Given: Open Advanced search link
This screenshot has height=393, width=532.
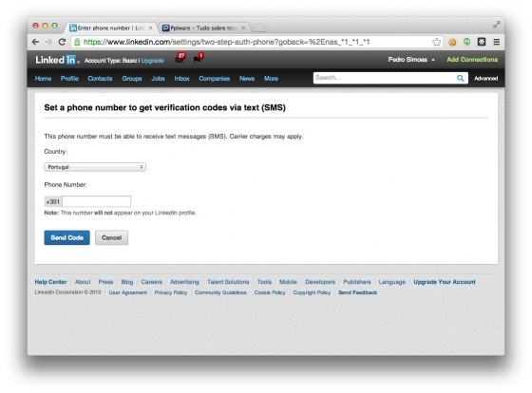Looking at the screenshot, I should (485, 79).
